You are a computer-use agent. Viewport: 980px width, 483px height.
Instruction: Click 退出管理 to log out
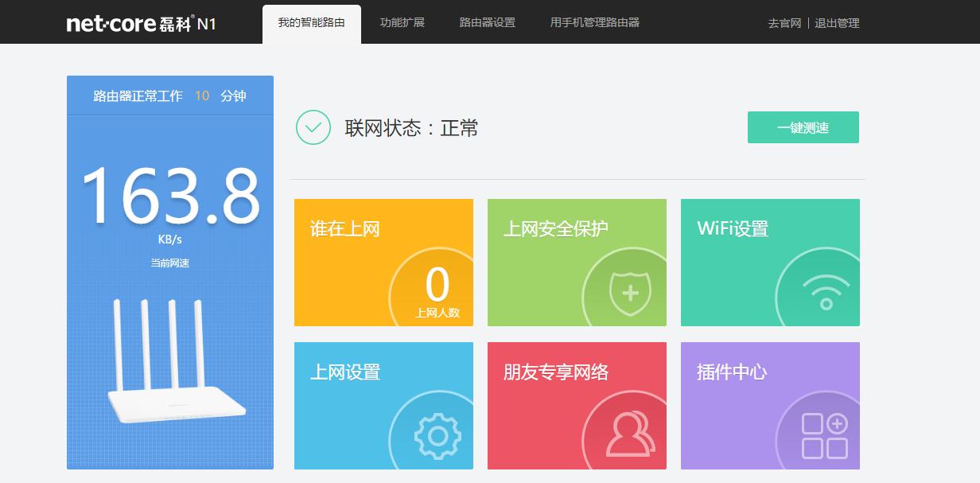click(836, 24)
